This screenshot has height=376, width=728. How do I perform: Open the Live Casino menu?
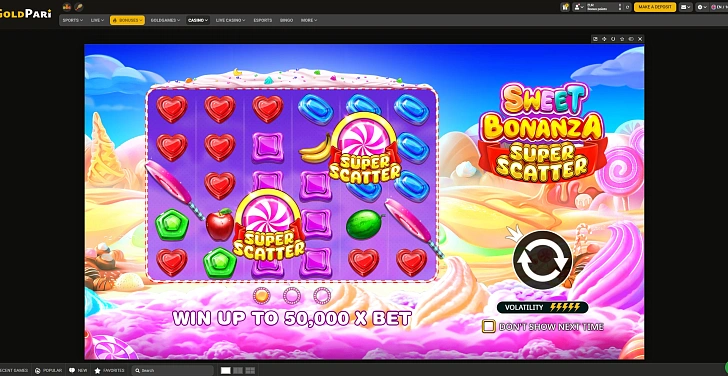[230, 20]
